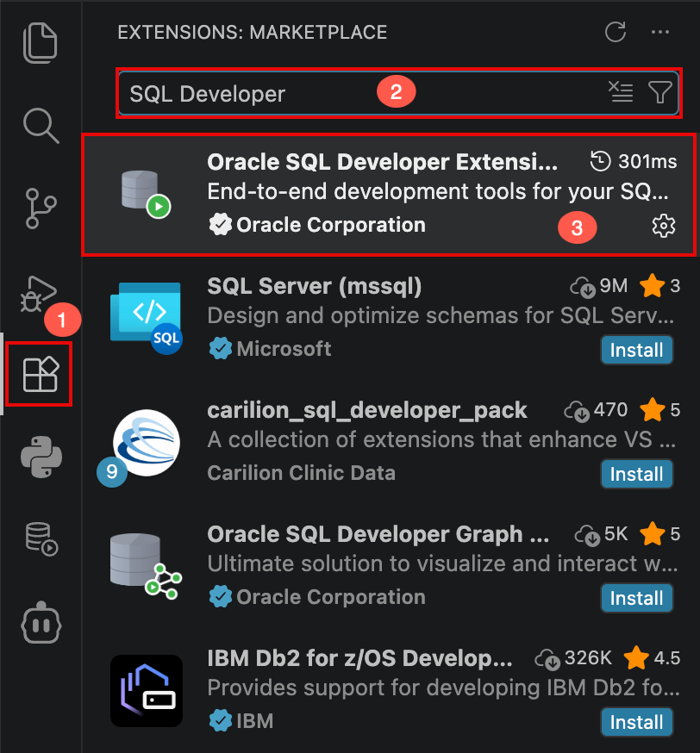This screenshot has height=753, width=700.
Task: Click description 'Provides support for developing IBM Db2'
Action: [443, 688]
